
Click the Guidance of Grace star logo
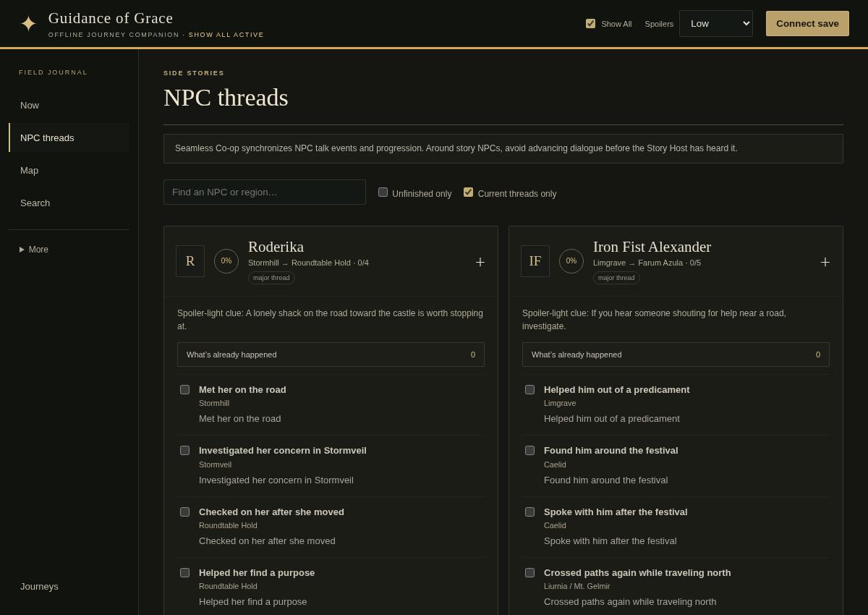click(x=28, y=24)
